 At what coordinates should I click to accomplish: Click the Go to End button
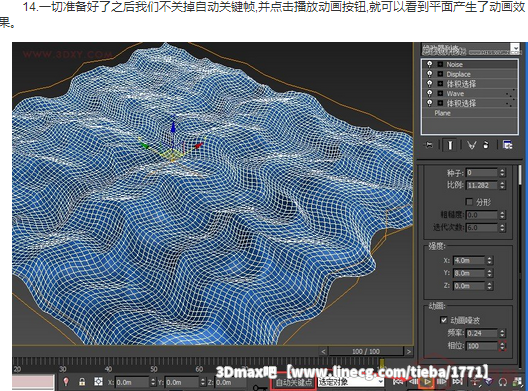point(457,382)
